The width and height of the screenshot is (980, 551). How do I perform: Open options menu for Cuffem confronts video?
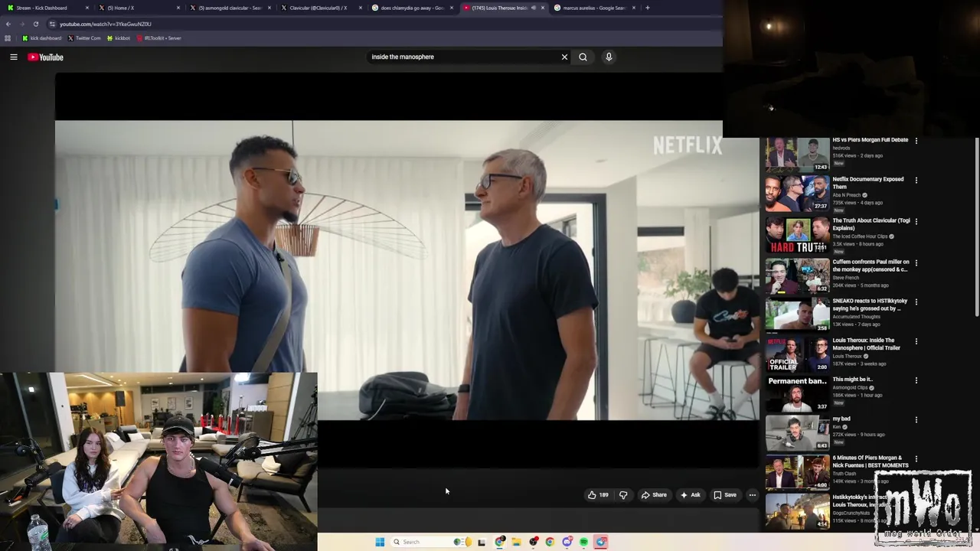click(x=916, y=262)
